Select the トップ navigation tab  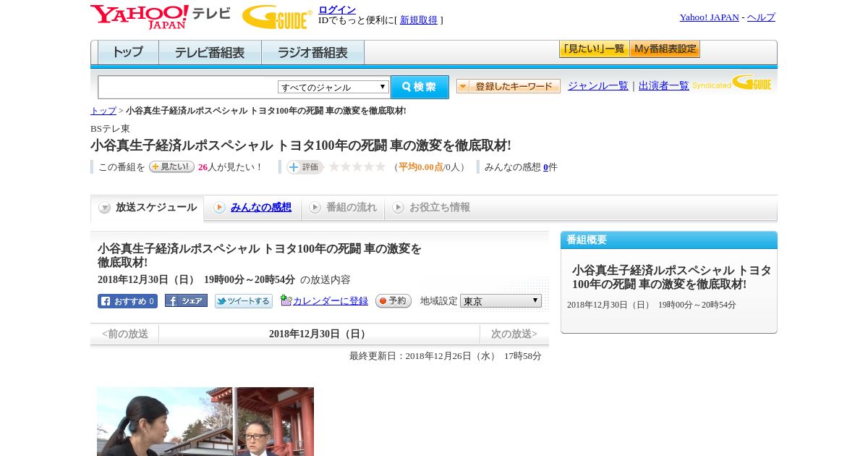[128, 53]
